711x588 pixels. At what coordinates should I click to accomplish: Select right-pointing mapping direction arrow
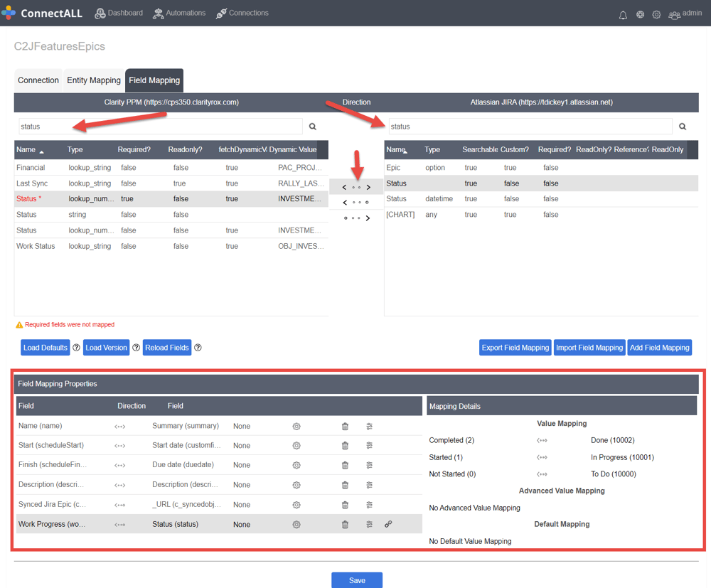[x=356, y=218]
